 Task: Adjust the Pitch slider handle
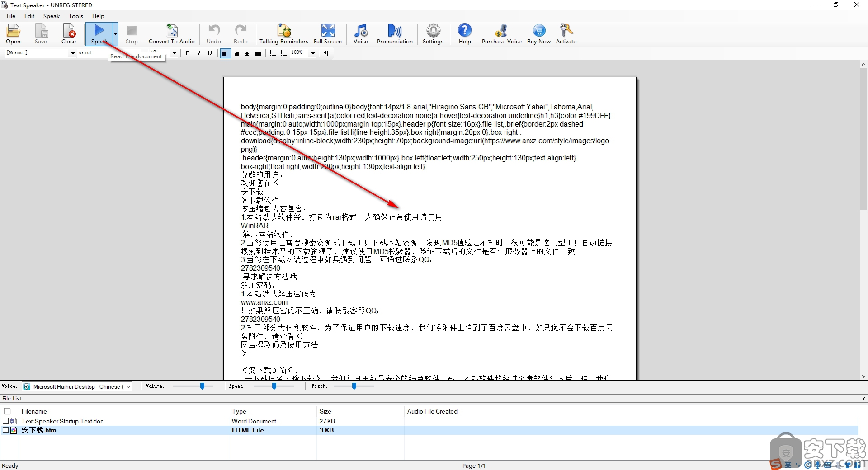[354, 386]
